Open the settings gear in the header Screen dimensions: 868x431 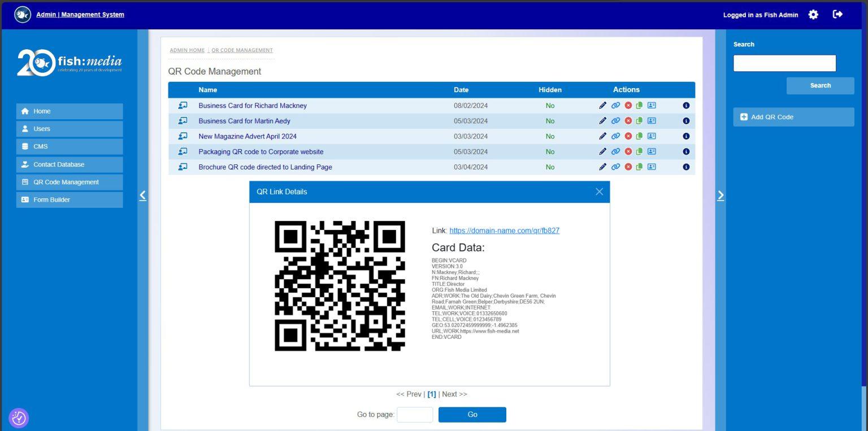pos(813,15)
